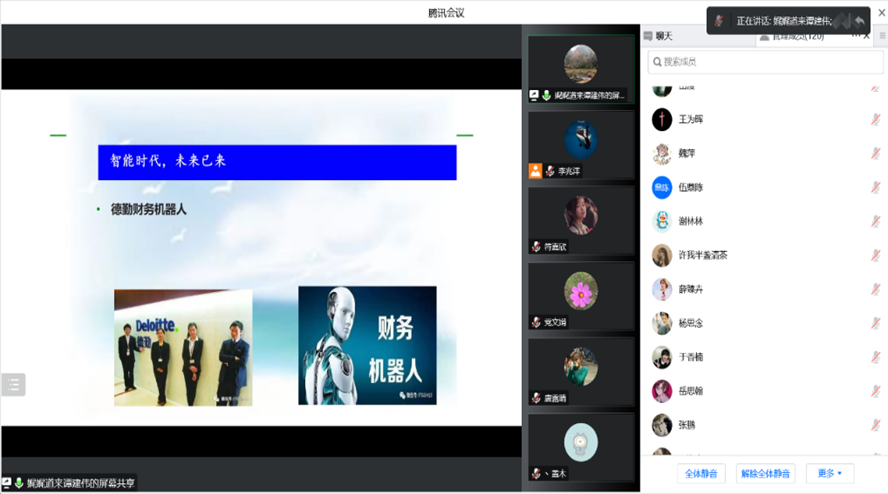Click the list icon at left edge of slide
Image resolution: width=888 pixels, height=494 pixels.
point(13,384)
